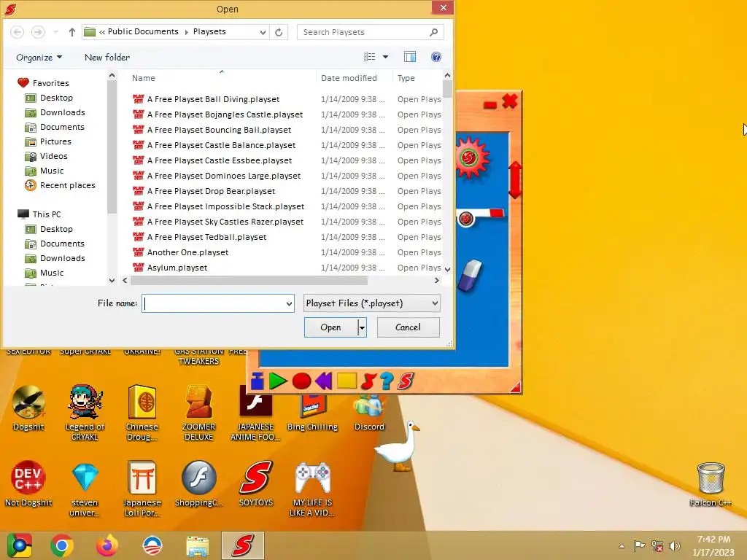The image size is (747, 560).
Task: Select Pictures under Favorites
Action: (55, 141)
